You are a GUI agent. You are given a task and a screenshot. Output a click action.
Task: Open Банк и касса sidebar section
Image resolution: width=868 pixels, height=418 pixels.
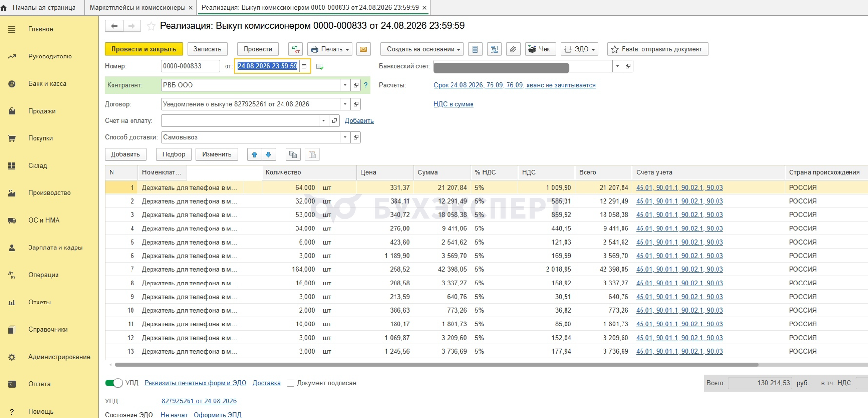(x=47, y=84)
